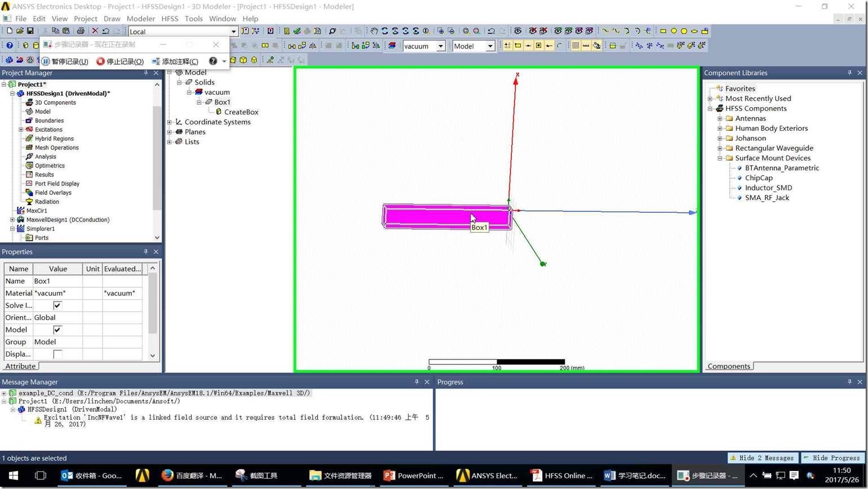Click the New project icon
868x489 pixels.
click(x=10, y=31)
